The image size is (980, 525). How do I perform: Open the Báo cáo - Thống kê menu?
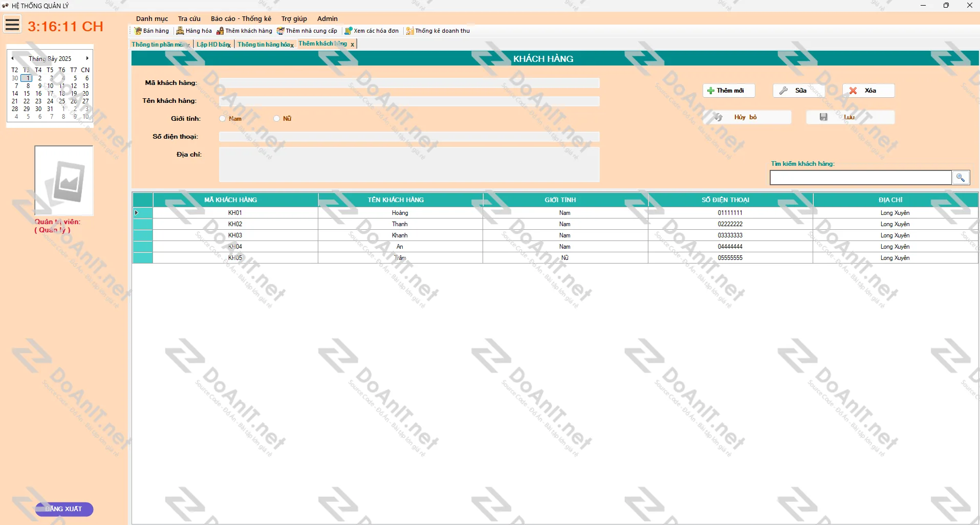[241, 18]
